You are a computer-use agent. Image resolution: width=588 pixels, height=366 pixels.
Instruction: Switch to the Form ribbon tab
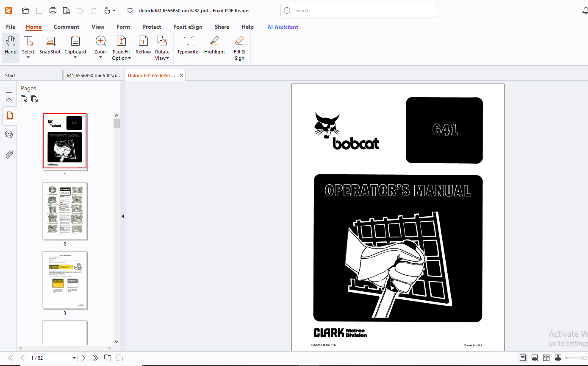[123, 27]
